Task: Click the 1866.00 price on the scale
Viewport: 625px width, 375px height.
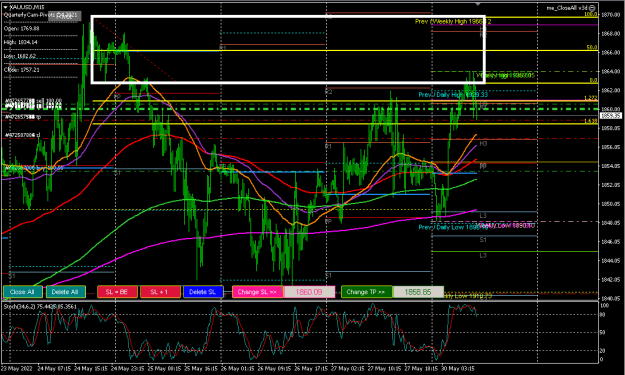Action: (610, 53)
